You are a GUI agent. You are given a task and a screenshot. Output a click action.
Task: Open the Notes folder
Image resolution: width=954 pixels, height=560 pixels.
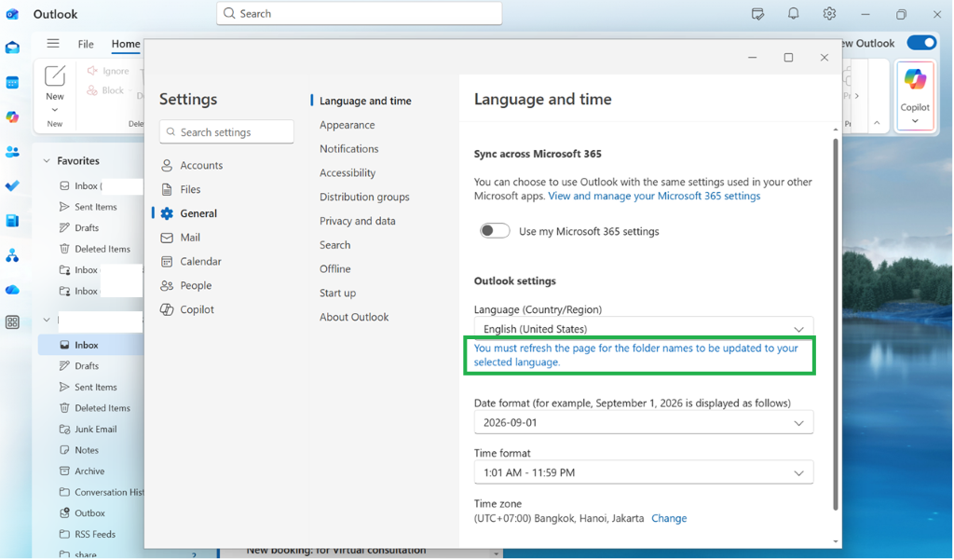pyautogui.click(x=79, y=450)
